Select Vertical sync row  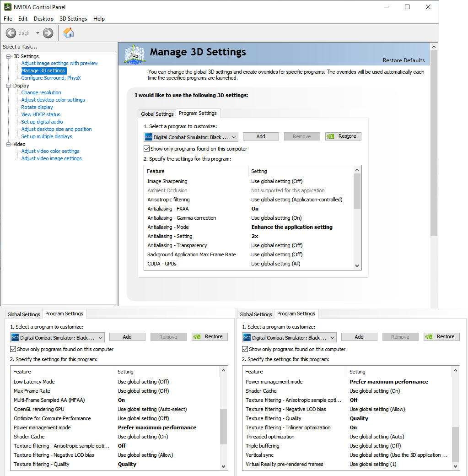click(x=347, y=455)
